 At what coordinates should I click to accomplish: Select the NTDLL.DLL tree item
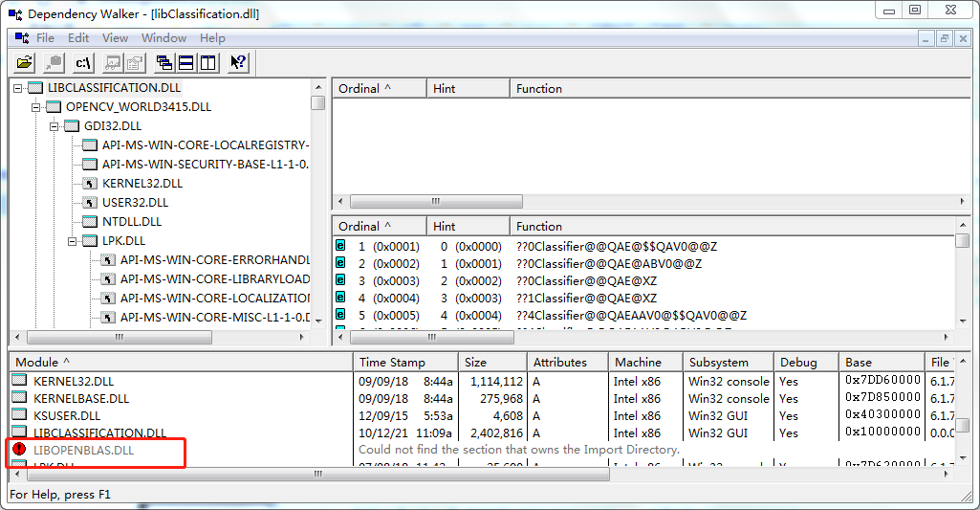coord(132,222)
